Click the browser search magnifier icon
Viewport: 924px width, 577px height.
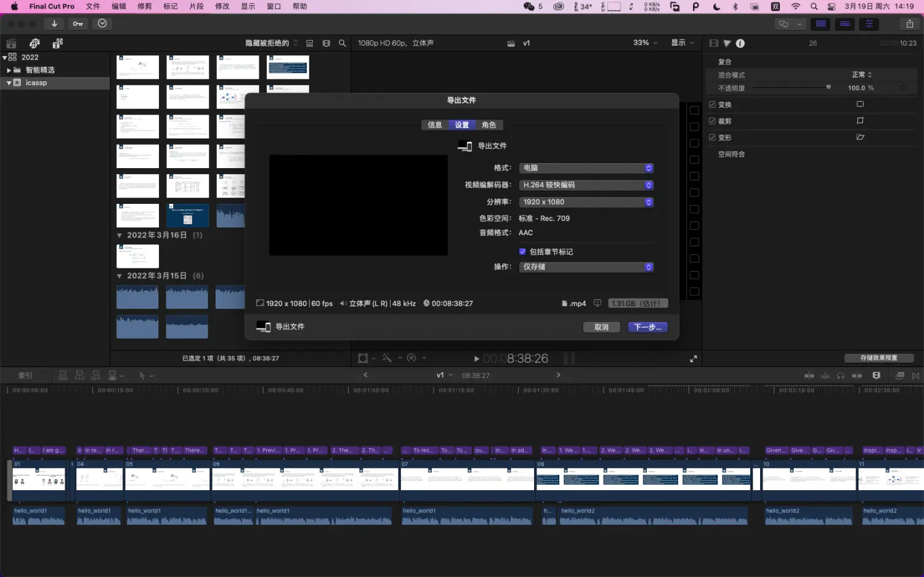click(342, 43)
